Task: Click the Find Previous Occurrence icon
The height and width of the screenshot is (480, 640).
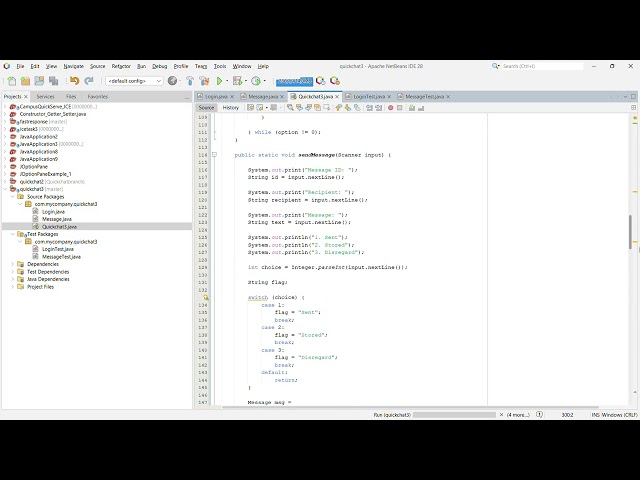Action: pos(299,107)
